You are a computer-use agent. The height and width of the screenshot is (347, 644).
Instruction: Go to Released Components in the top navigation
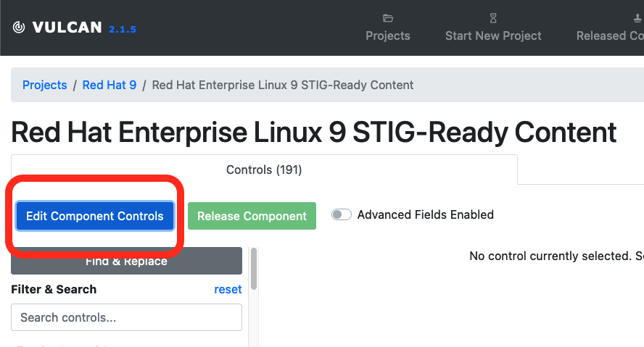(609, 35)
